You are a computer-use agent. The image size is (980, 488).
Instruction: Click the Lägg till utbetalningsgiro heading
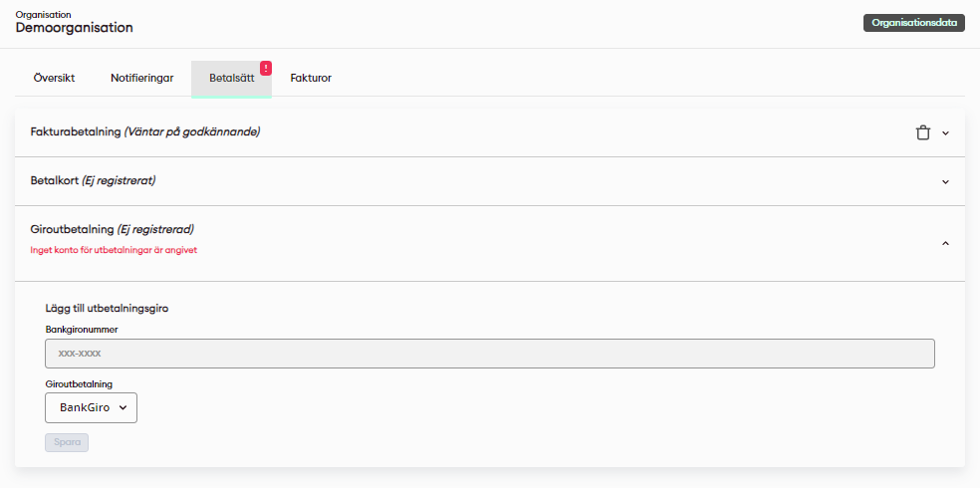click(113, 308)
